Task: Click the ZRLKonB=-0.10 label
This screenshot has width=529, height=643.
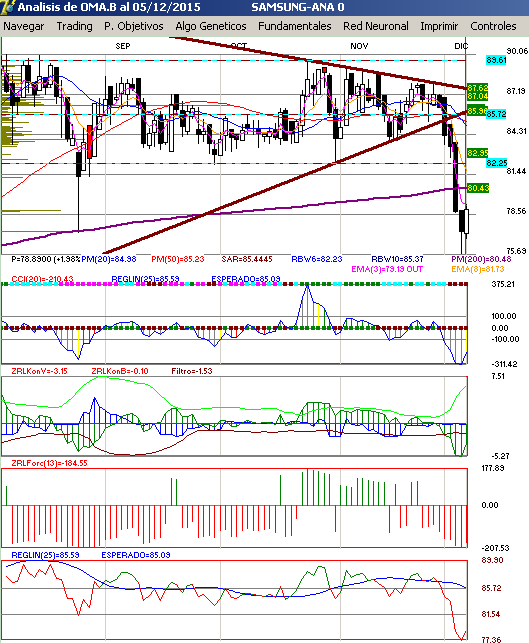Action: pos(120,371)
